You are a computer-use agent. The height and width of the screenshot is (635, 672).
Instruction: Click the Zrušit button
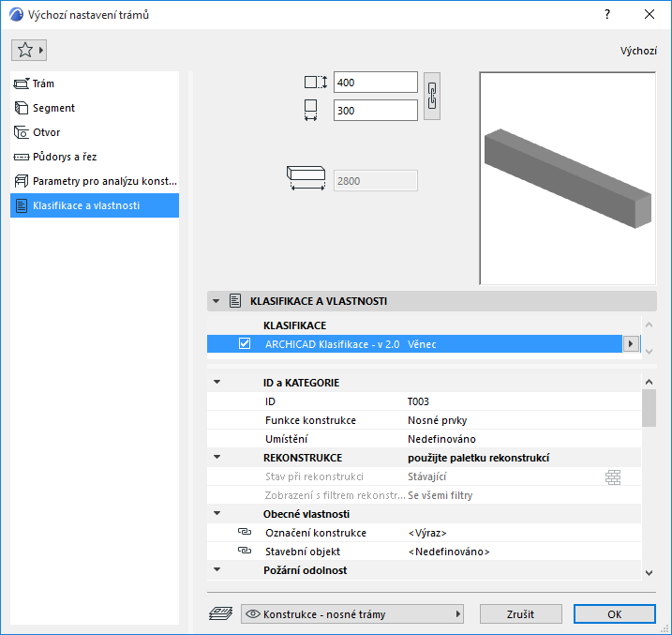point(521,614)
